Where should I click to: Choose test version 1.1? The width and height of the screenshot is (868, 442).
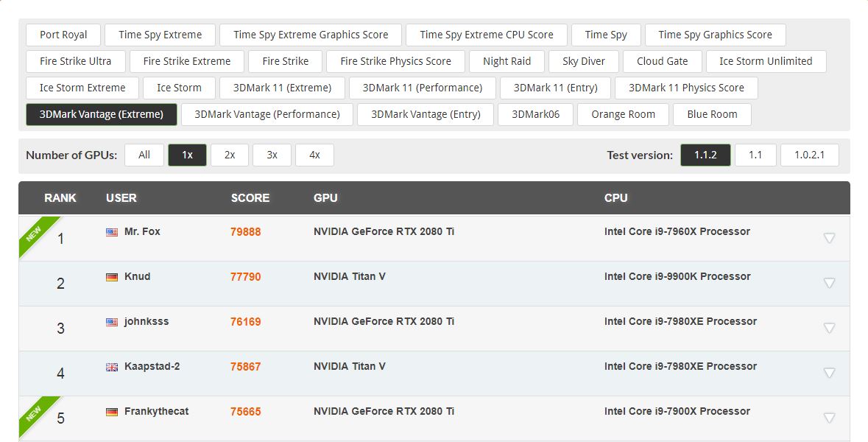755,155
